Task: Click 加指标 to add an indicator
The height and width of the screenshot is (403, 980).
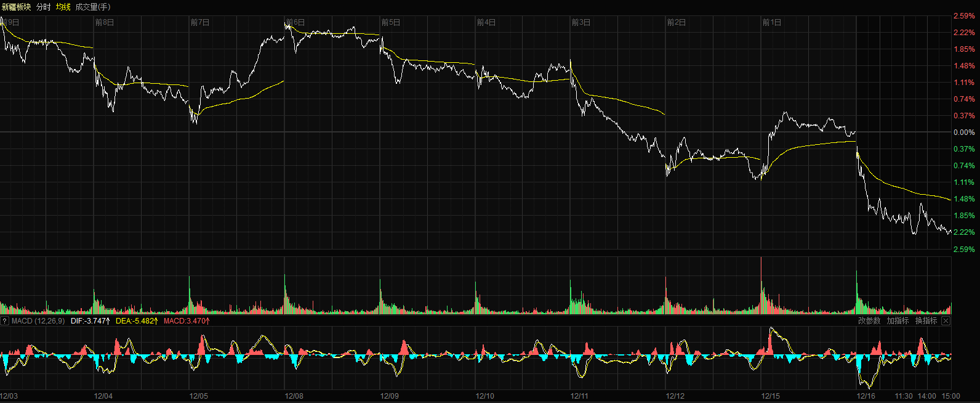Action: click(x=898, y=321)
